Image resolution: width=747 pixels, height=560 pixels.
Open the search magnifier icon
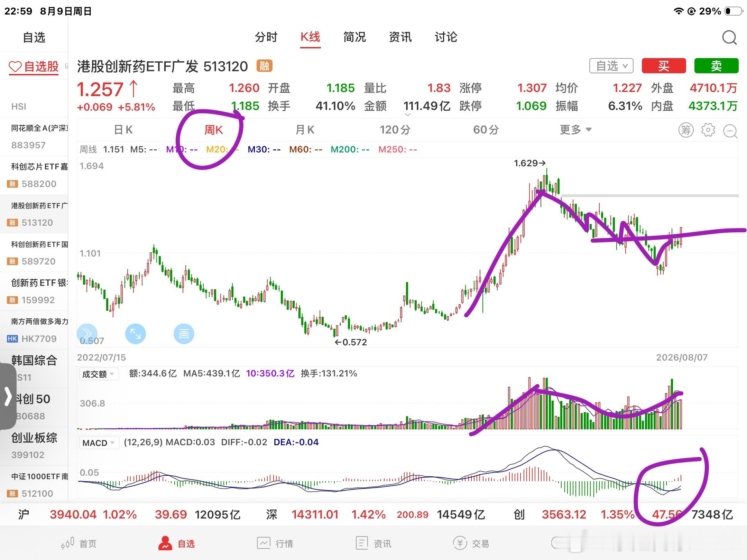(x=729, y=37)
